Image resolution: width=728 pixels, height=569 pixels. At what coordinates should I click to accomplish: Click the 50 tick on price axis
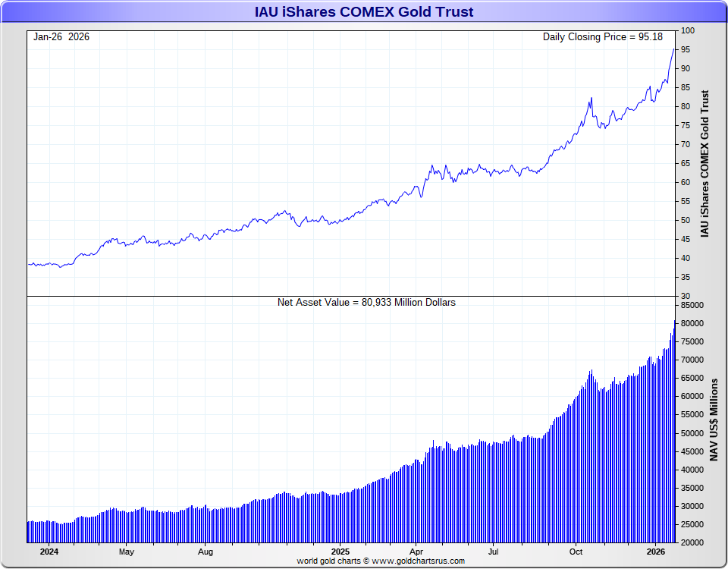(686, 220)
